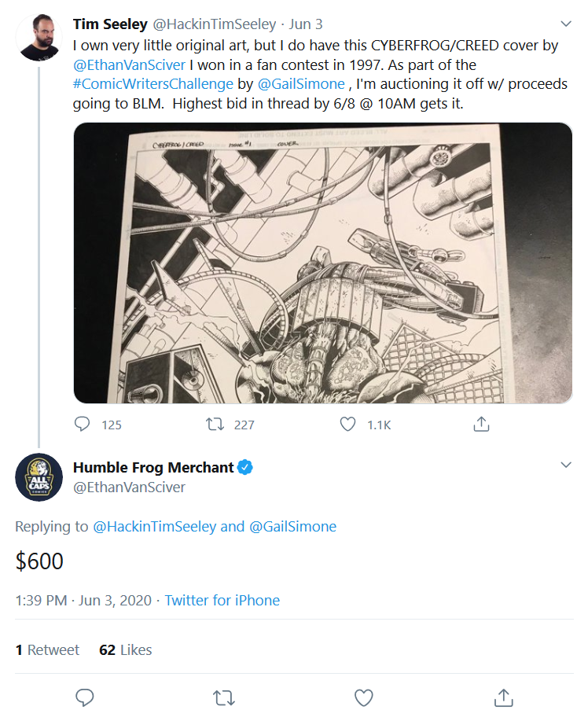Expand options chevron on Tim Seeley's tweet
This screenshot has width=588, height=721.
[x=566, y=24]
